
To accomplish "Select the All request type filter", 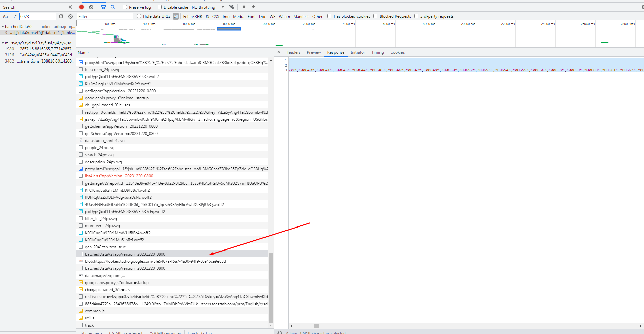I will [x=176, y=16].
